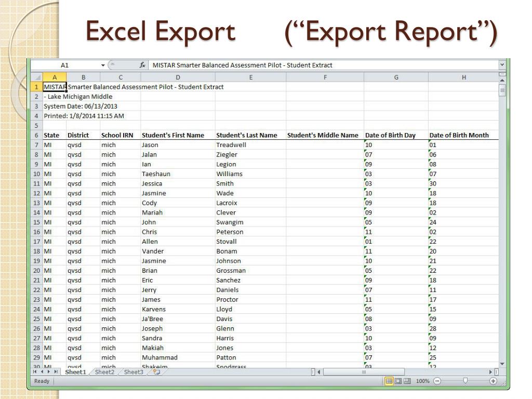
Task: Select the 'qvsd' district cell in Jason's row
Action: (83, 145)
